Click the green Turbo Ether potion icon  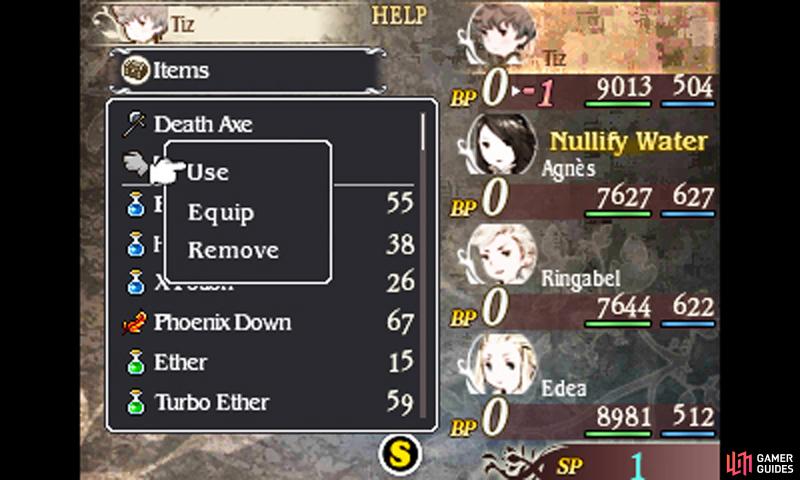pos(135,402)
